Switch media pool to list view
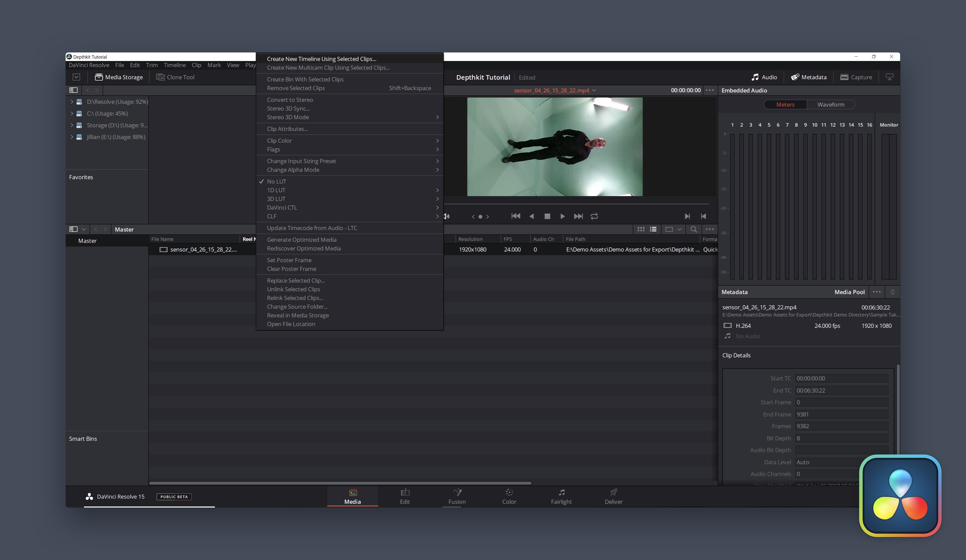 pos(653,230)
